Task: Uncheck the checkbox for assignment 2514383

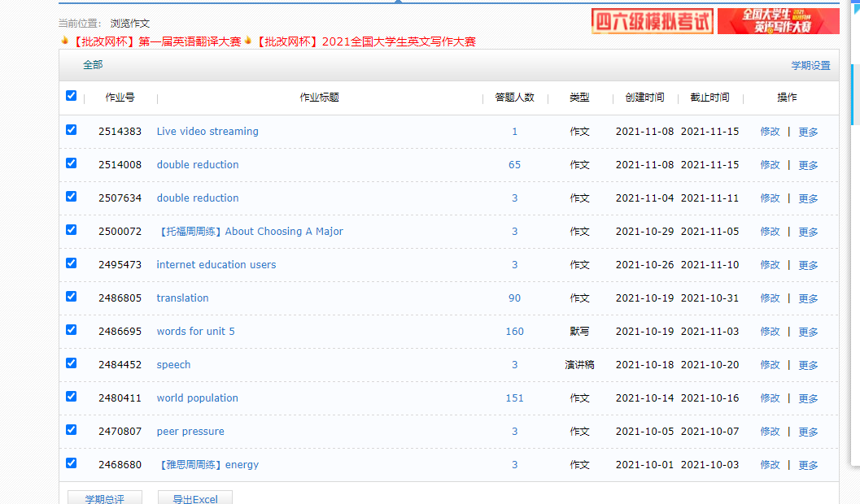Action: [x=71, y=130]
